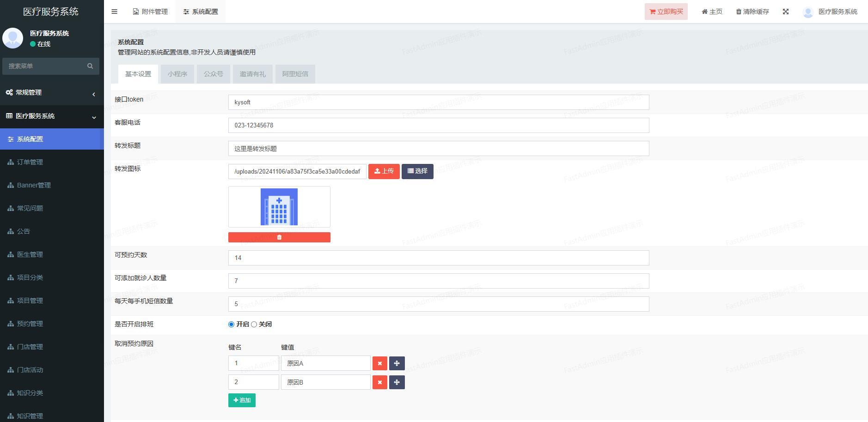The image size is (868, 422).
Task: Switch to the 阿里短信 tab
Action: click(x=295, y=74)
